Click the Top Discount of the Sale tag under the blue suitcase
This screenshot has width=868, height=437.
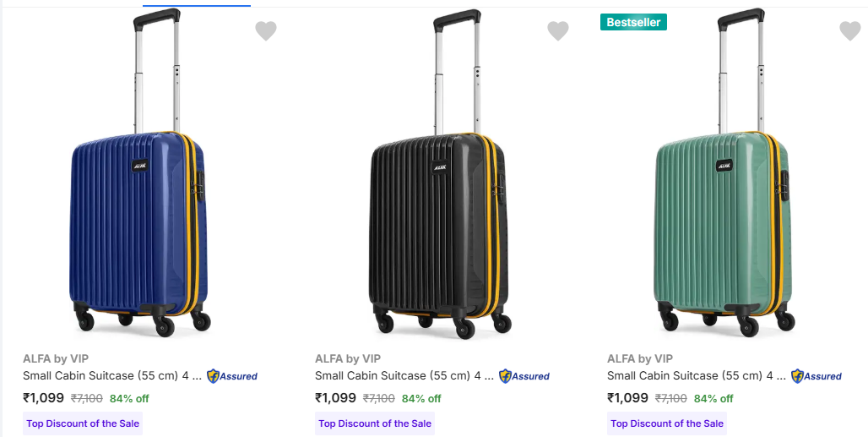pos(83,423)
